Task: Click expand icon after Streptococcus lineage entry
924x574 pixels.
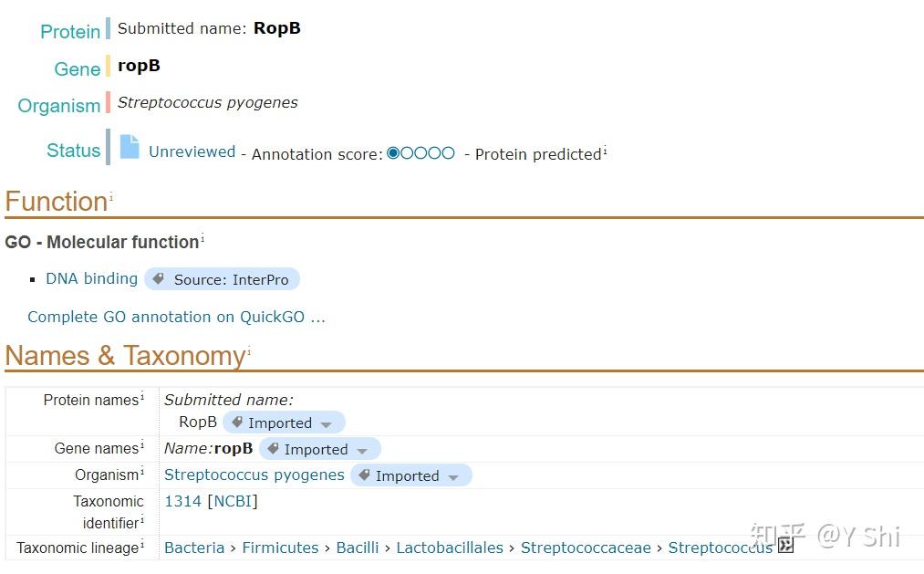Action: [785, 546]
